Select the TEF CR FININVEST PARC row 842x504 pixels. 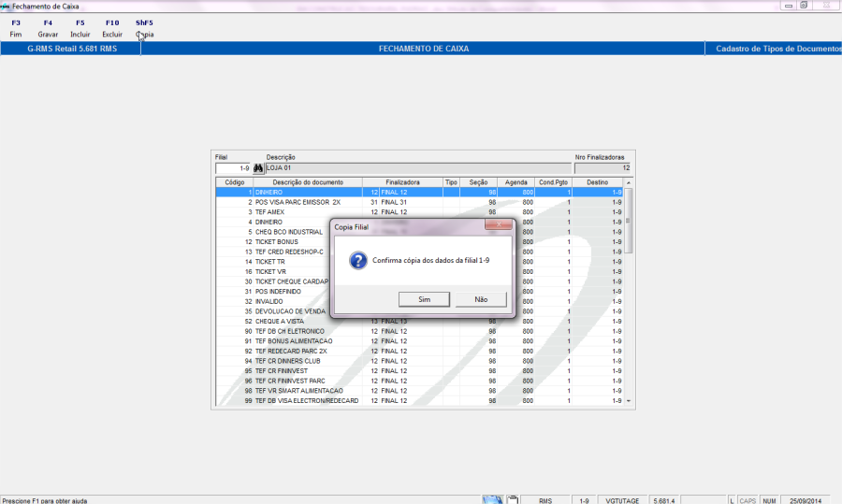coord(419,382)
